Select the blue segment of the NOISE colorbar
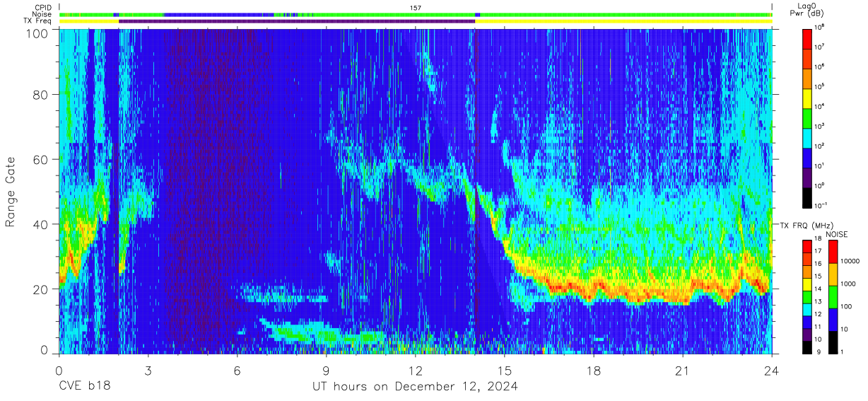The image size is (868, 401). 832,319
